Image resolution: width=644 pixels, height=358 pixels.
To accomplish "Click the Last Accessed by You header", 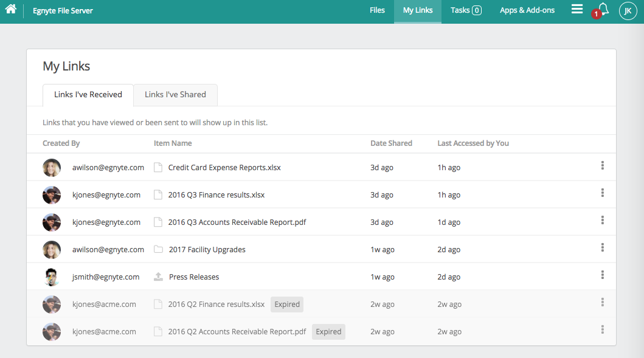I will 473,143.
